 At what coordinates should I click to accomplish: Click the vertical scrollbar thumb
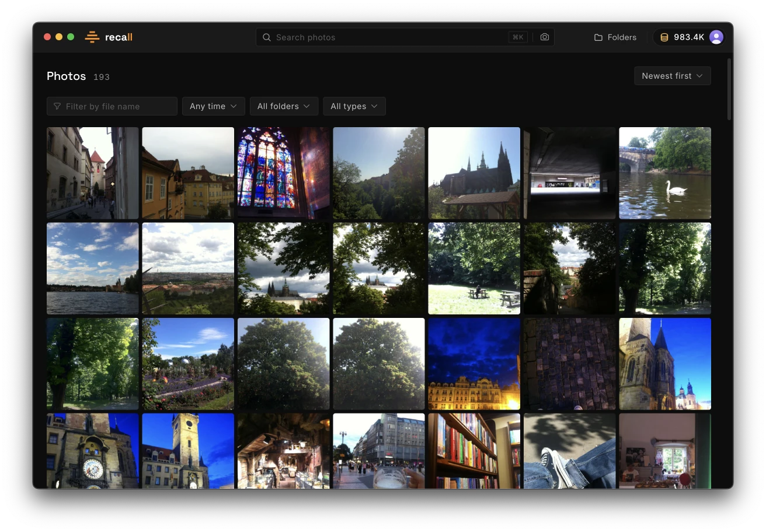[729, 89]
